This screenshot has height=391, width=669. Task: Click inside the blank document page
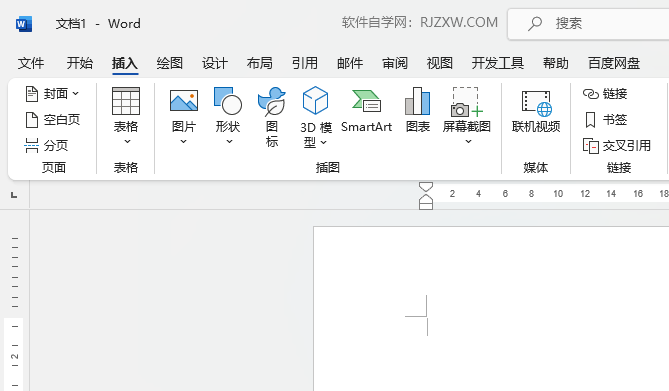pyautogui.click(x=491, y=309)
